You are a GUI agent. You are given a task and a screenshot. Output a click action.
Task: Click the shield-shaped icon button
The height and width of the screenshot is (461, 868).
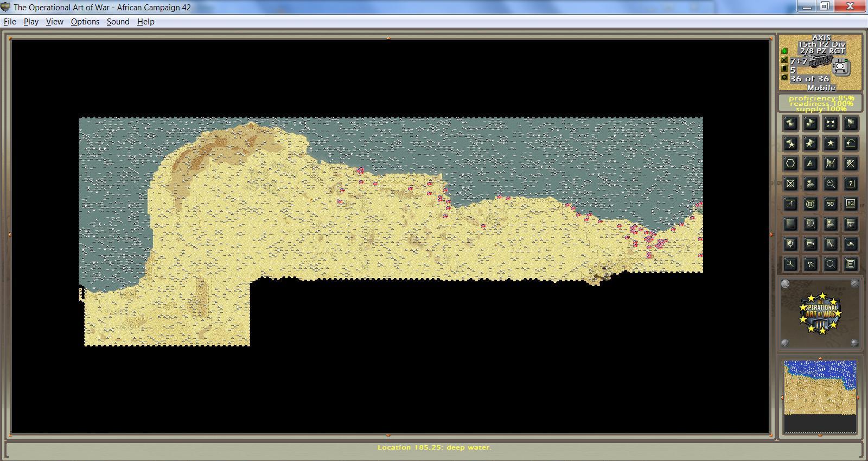pyautogui.click(x=790, y=244)
